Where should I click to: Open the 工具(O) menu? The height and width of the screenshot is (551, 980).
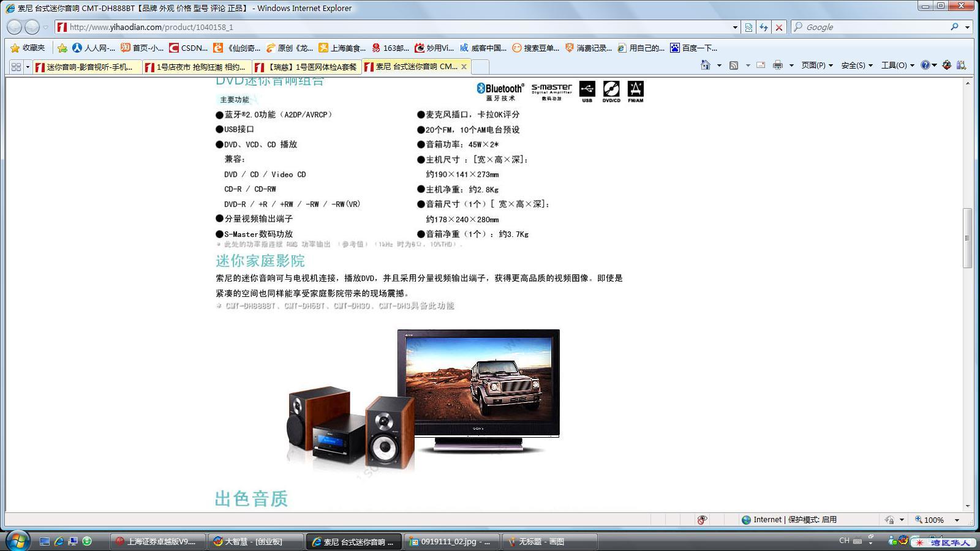897,65
